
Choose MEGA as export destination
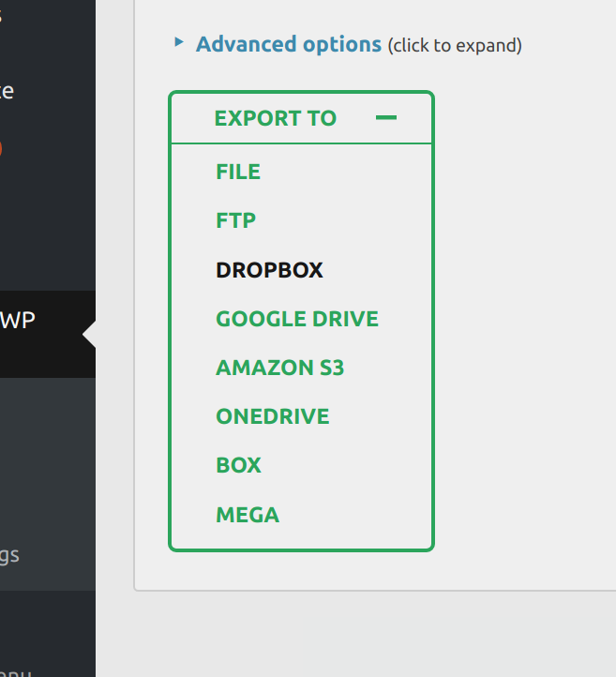click(x=248, y=515)
